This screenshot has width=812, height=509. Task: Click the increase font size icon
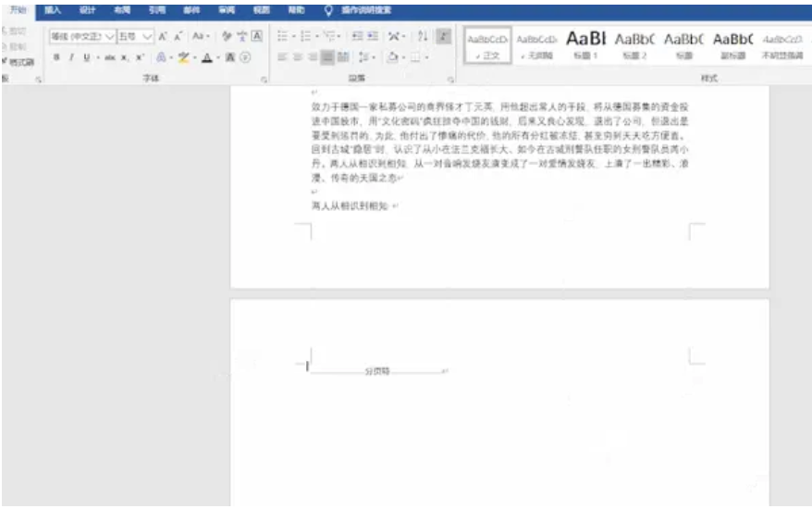click(163, 37)
